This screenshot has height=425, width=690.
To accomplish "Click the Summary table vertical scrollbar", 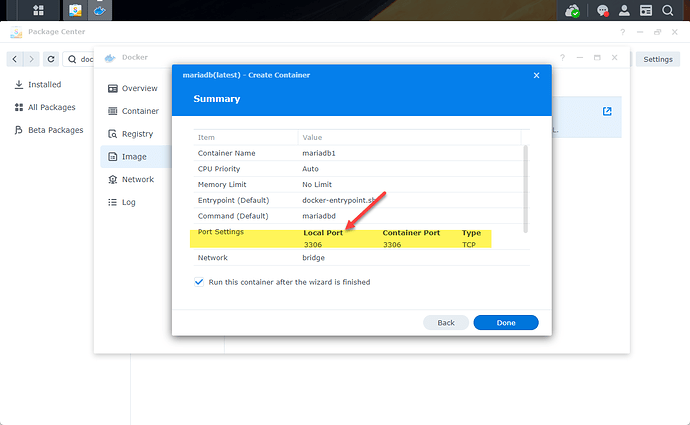I will point(525,189).
